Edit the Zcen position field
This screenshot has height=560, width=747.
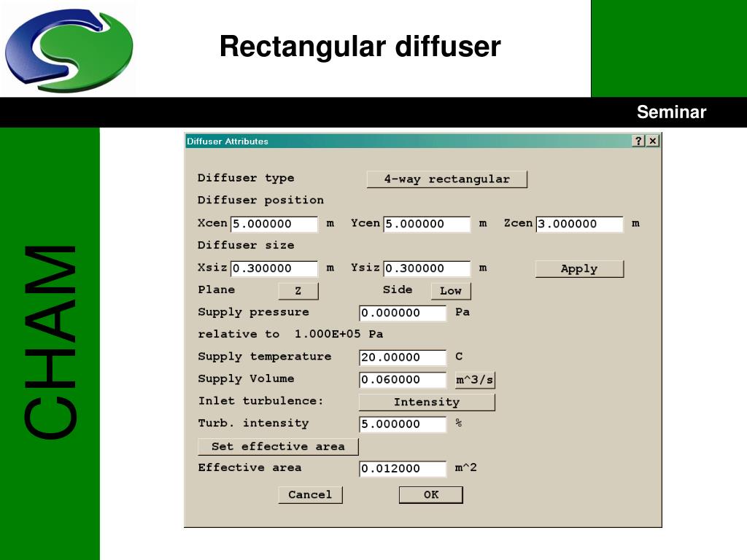(x=579, y=224)
